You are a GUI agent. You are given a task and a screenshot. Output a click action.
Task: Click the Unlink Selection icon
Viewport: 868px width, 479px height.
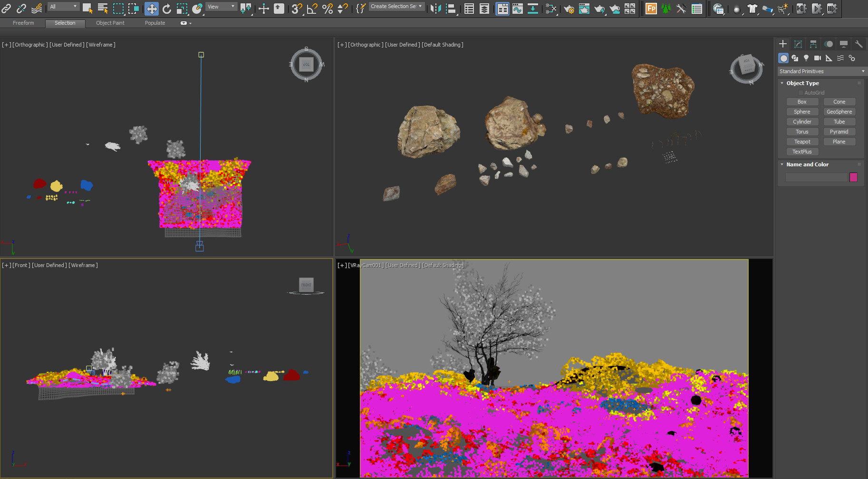[x=21, y=8]
